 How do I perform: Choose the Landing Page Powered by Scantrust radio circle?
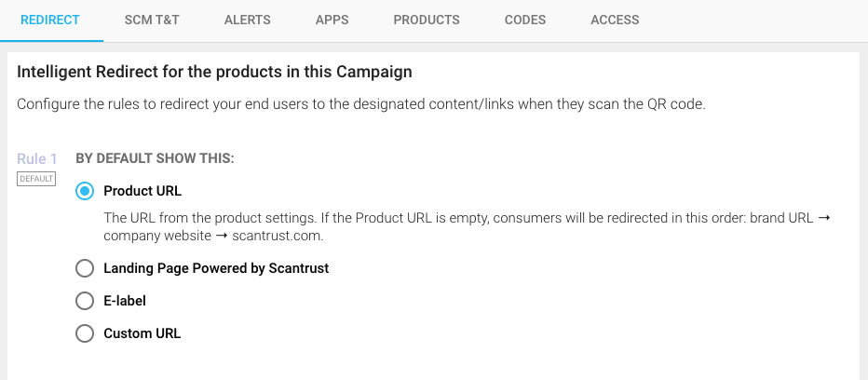pyautogui.click(x=85, y=269)
